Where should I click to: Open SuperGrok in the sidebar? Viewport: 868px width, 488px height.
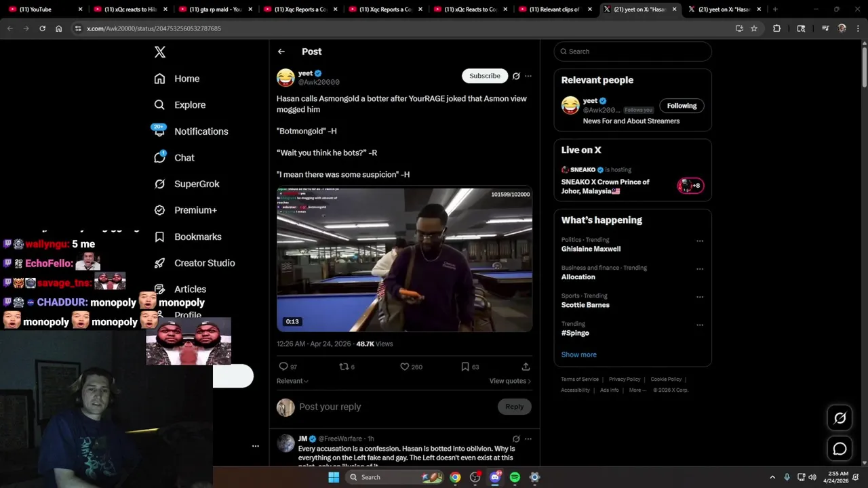coord(187,184)
